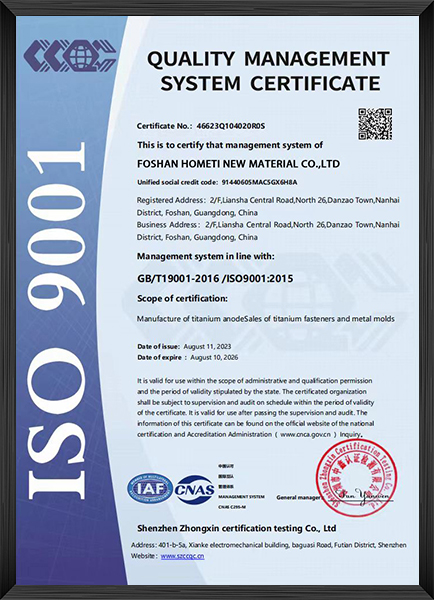Image resolution: width=434 pixels, height=600 pixels.
Task: Click the IAF accreditation logo
Action: pyautogui.click(x=150, y=489)
